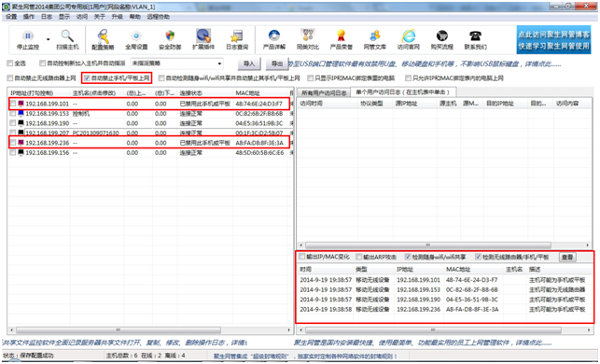Viewport: 600px width, 364px height.
Task: Enable the 输出ARP攻击 checkbox
Action: click(358, 257)
